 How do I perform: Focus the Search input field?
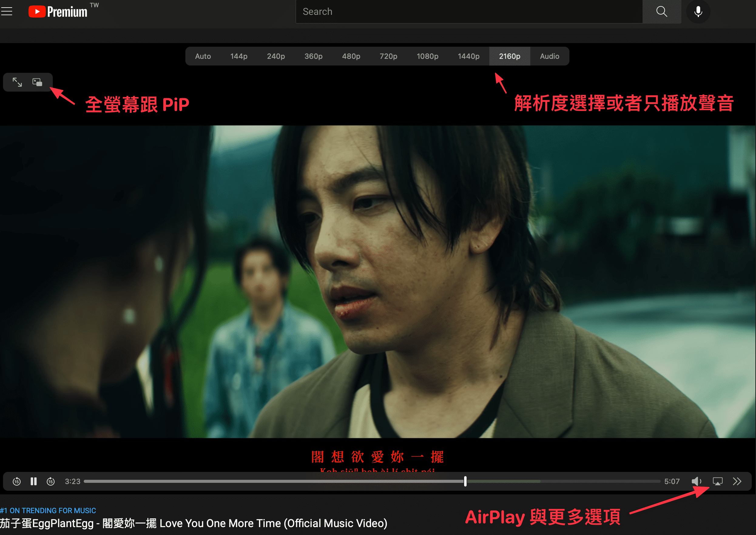(469, 12)
